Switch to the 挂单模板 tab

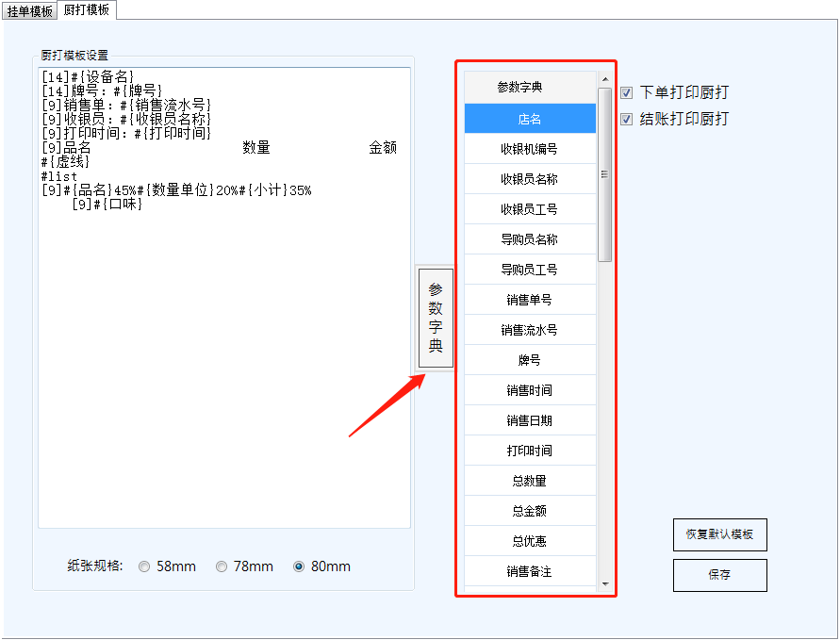point(29,10)
